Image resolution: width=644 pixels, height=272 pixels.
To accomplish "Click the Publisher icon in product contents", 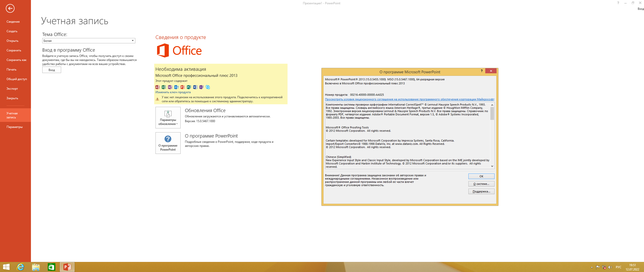I will (x=189, y=87).
